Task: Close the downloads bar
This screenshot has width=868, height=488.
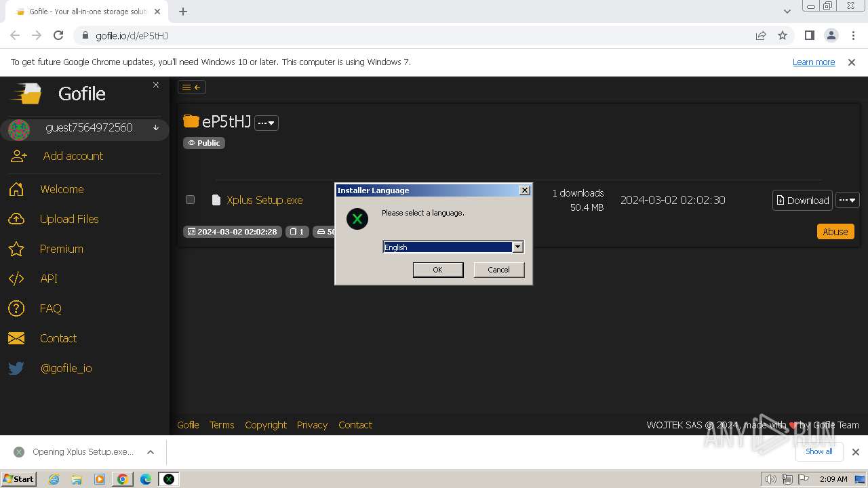Action: tap(856, 452)
